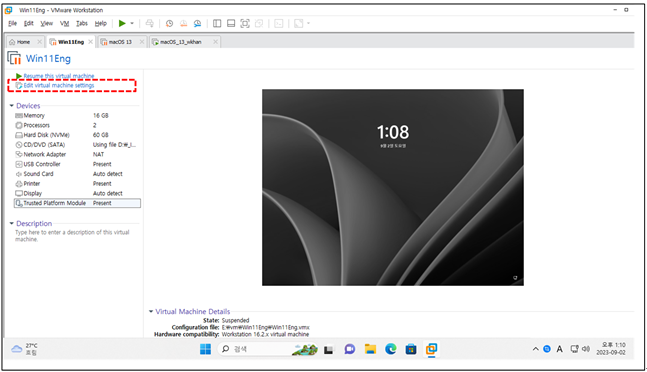647x372 pixels.
Task: Take a snapshot of this virtual machine
Action: (169, 24)
